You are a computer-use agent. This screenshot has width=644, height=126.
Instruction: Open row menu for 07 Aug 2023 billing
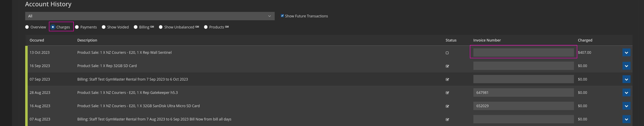[x=626, y=119]
